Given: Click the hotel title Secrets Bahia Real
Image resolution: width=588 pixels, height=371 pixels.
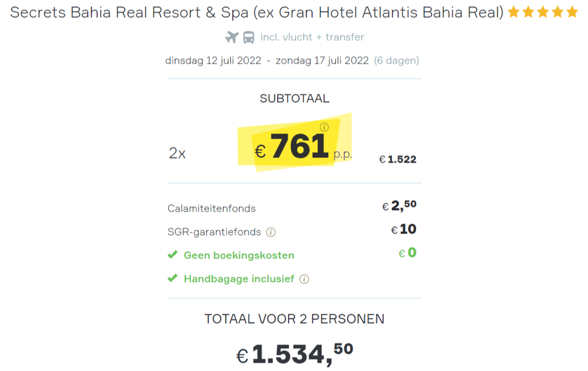Looking at the screenshot, I should point(257,12).
